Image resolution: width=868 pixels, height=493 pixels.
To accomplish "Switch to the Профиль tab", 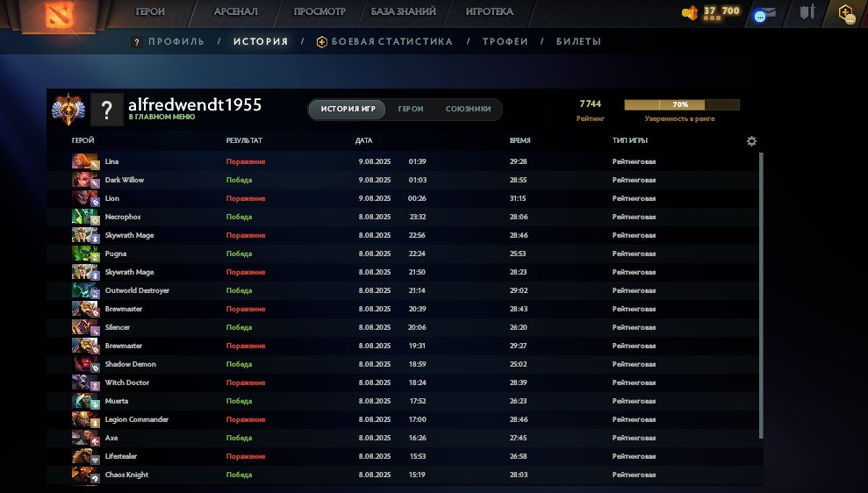I will pyautogui.click(x=176, y=41).
